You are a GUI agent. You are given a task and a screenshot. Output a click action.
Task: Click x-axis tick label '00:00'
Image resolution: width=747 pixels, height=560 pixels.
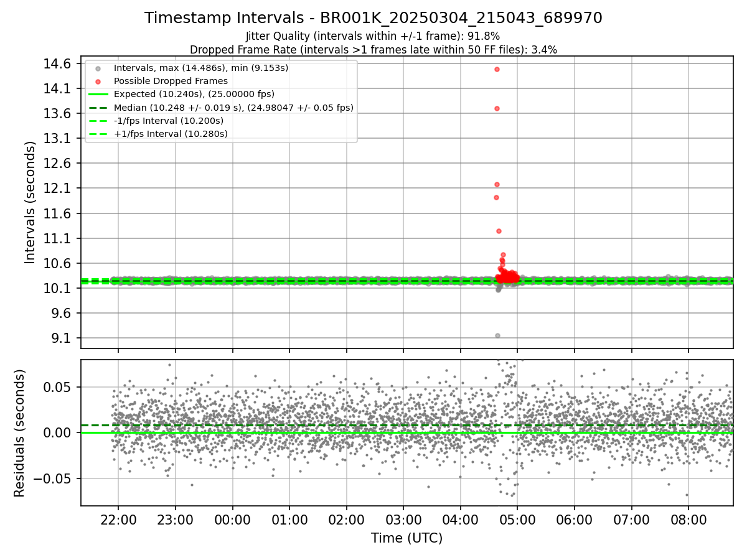232,519
